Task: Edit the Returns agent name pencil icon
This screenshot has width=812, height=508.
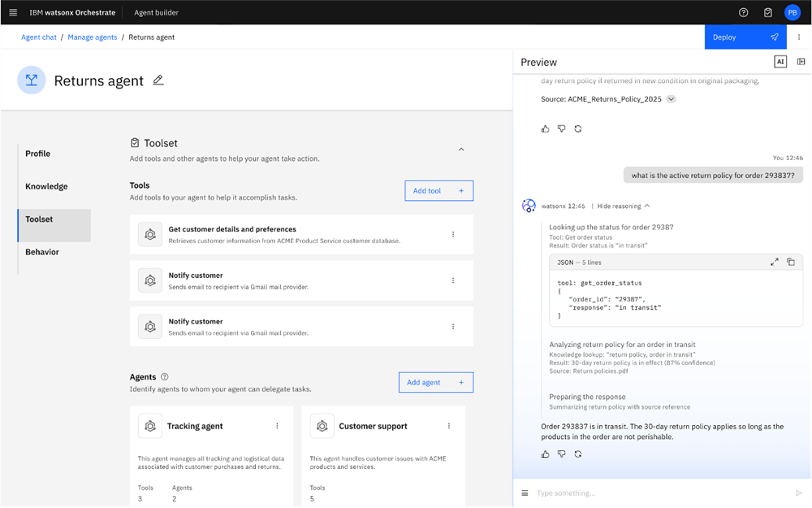Action: pos(158,80)
